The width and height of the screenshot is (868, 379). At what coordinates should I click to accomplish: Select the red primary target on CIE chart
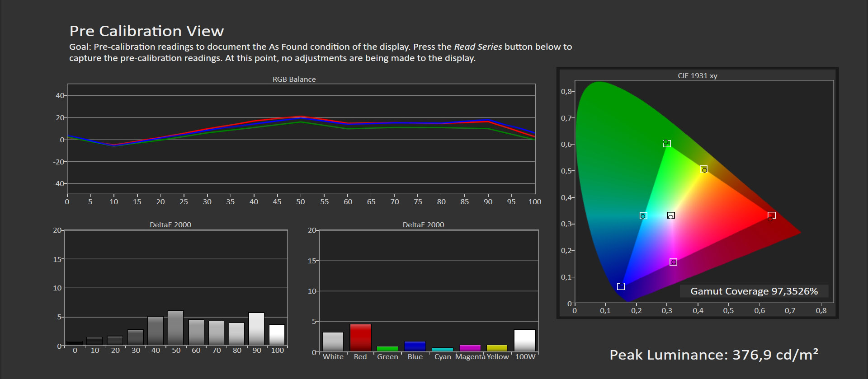click(x=772, y=215)
